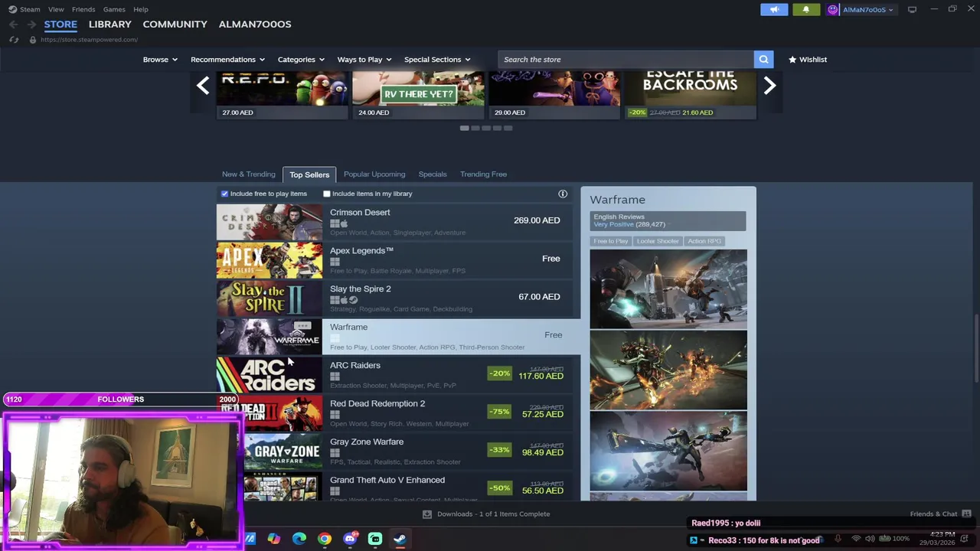Expand the Browse dropdown

160,59
